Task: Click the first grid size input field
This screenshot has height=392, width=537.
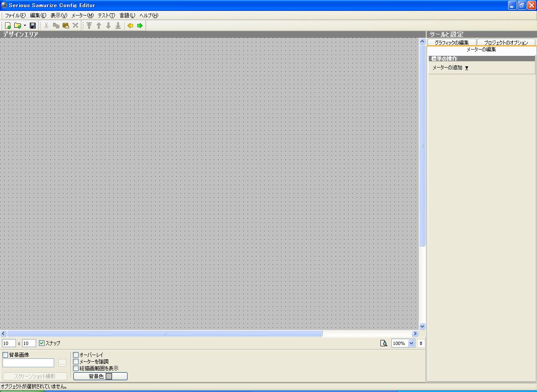Action: coord(9,343)
